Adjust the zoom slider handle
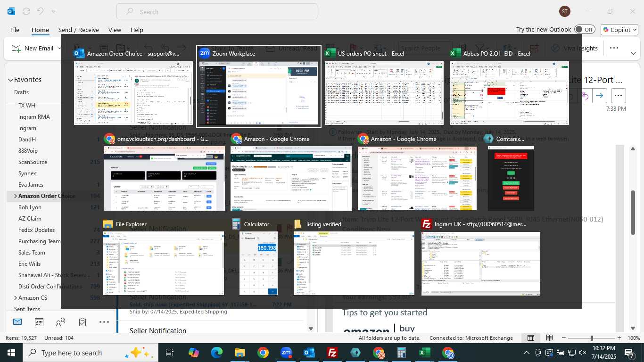 click(x=592, y=338)
